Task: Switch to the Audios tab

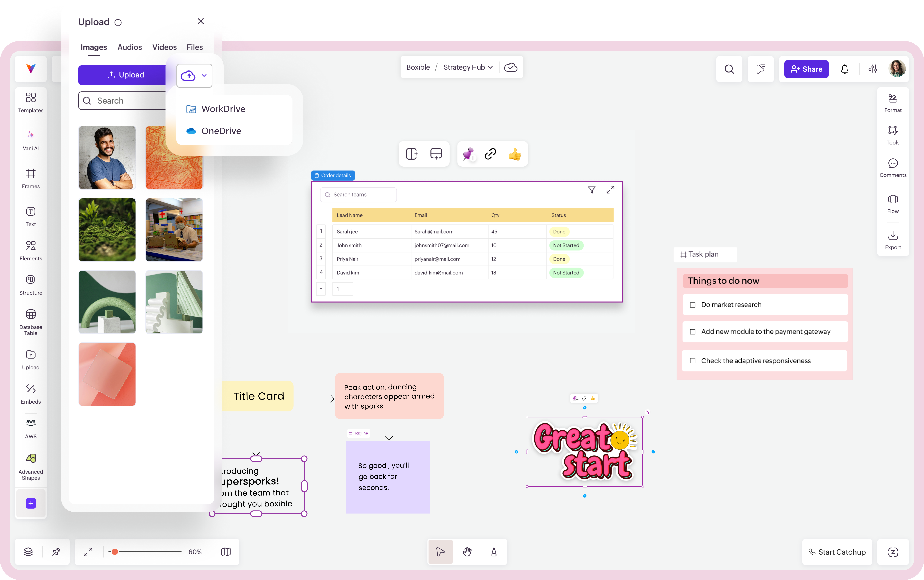Action: [x=130, y=47]
